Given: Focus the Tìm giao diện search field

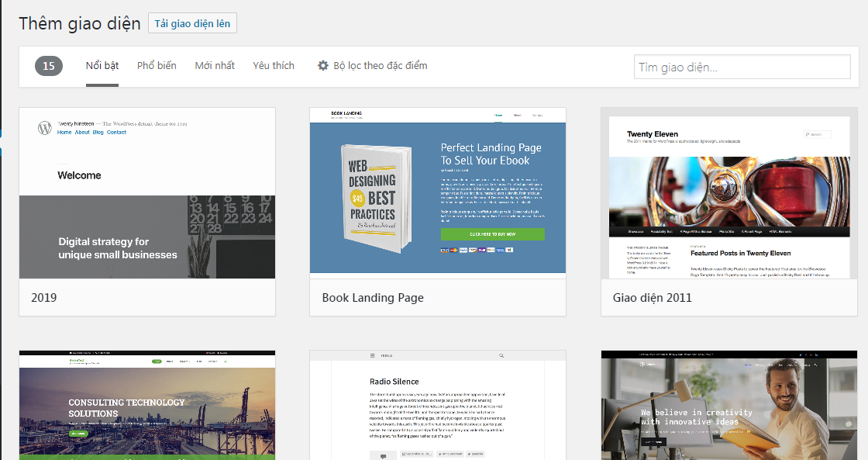Looking at the screenshot, I should click(742, 67).
